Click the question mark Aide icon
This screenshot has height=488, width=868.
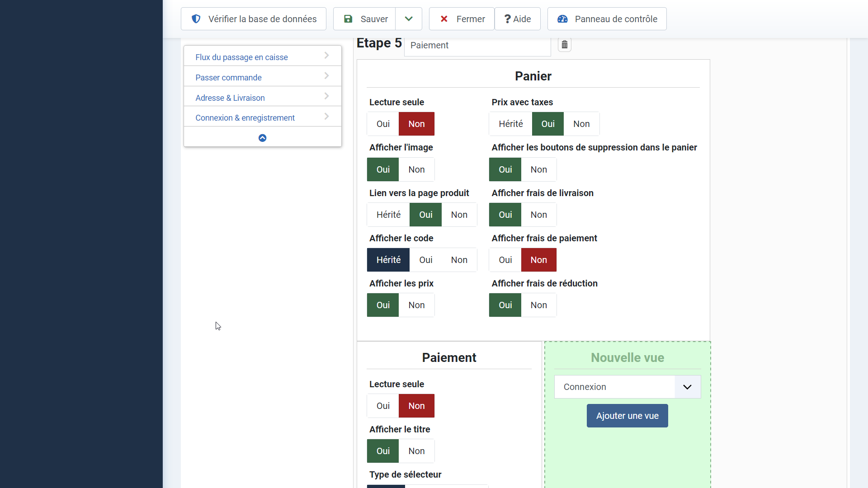point(507,19)
